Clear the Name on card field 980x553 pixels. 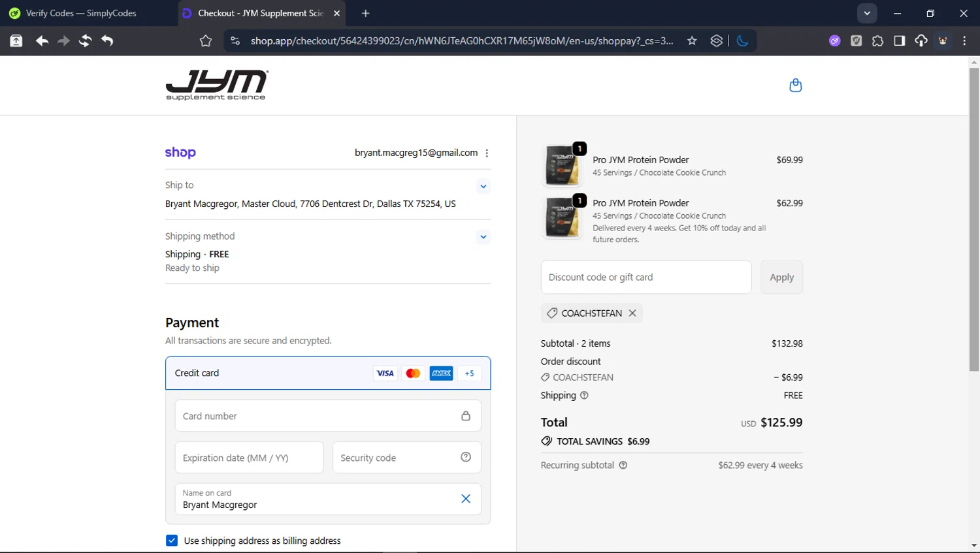[x=466, y=499]
